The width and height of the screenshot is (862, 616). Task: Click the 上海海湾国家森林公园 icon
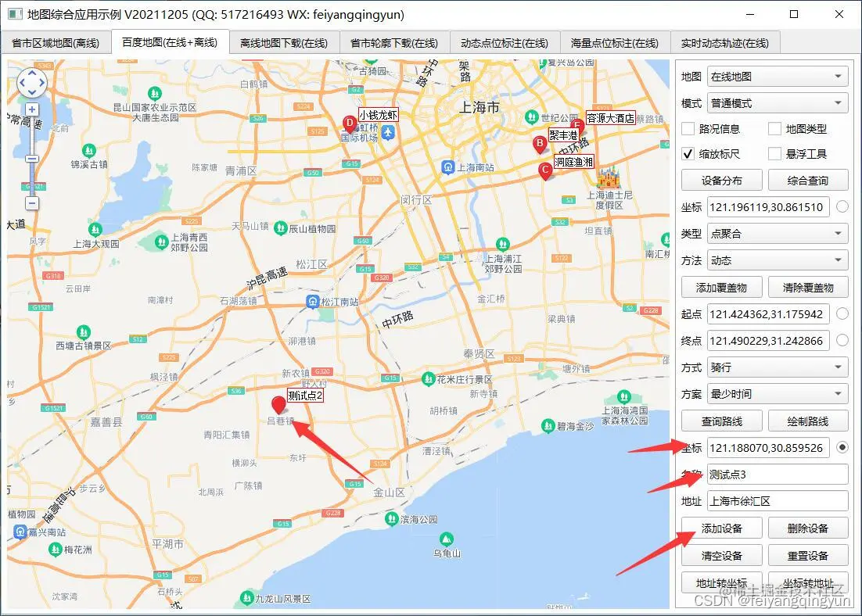pyautogui.click(x=623, y=396)
